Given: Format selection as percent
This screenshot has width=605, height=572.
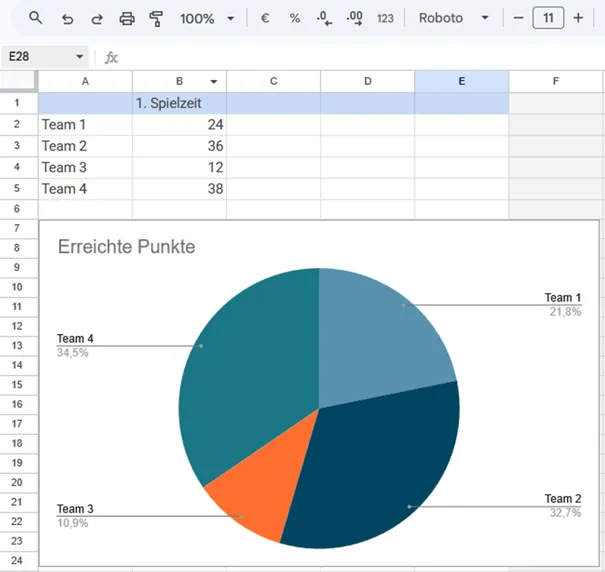Looking at the screenshot, I should (295, 18).
